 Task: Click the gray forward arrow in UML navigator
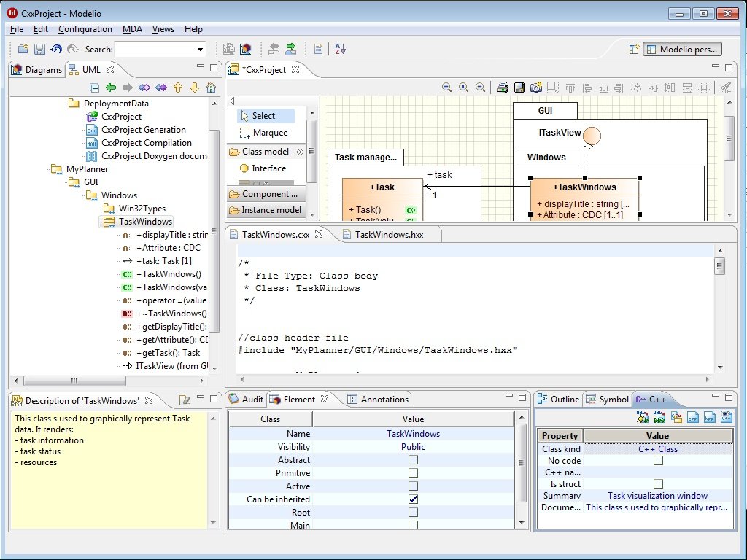127,87
